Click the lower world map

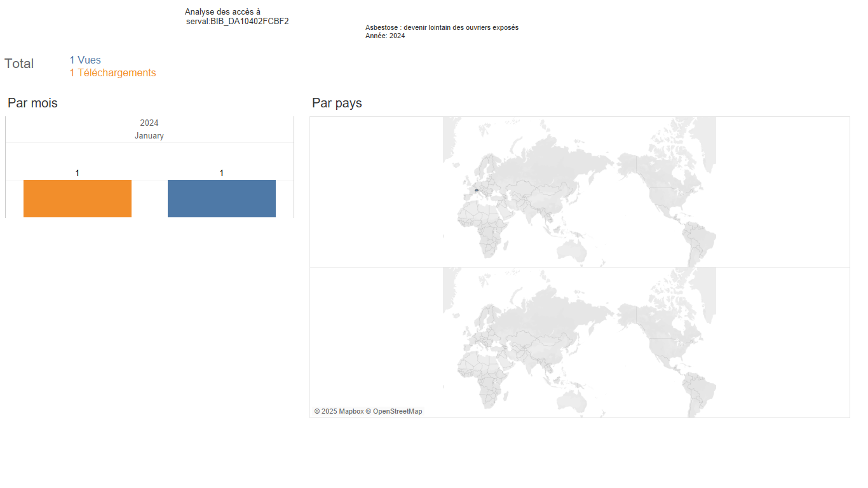pos(580,342)
